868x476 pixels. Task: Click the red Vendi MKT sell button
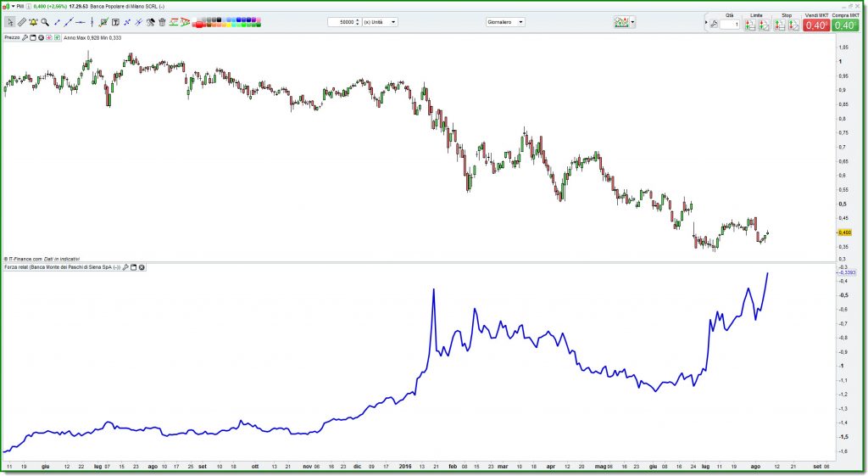point(816,25)
